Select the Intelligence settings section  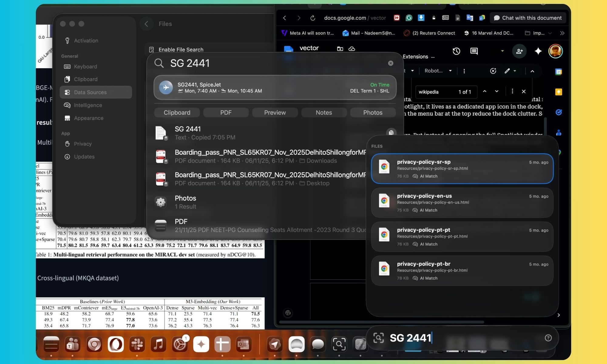[88, 105]
